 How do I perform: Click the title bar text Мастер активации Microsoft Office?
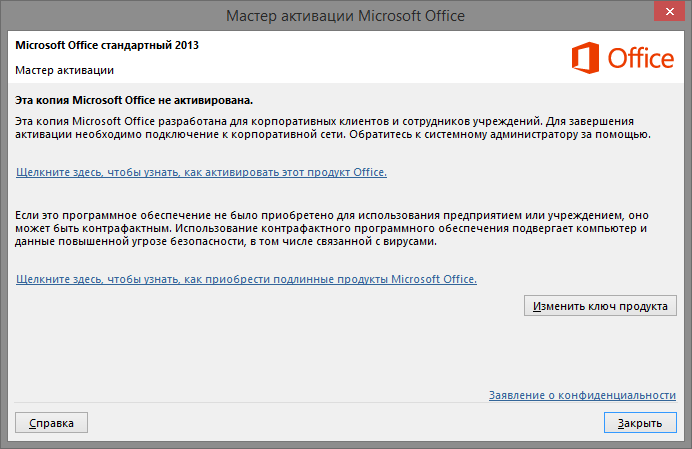pyautogui.click(x=346, y=16)
